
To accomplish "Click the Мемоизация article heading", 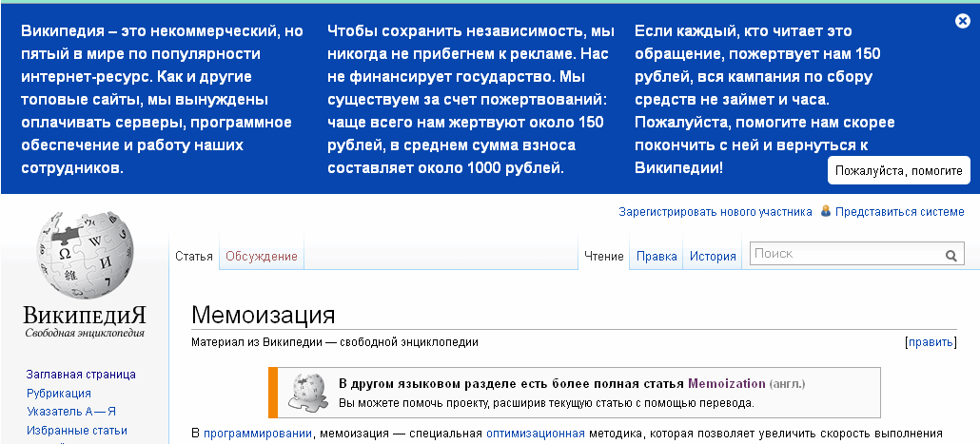I will click(x=264, y=315).
